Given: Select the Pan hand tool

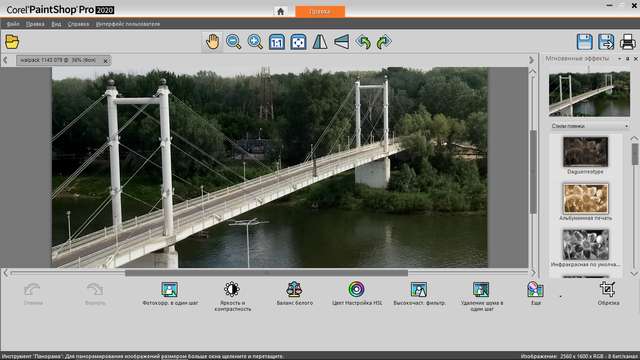Looking at the screenshot, I should (x=212, y=42).
